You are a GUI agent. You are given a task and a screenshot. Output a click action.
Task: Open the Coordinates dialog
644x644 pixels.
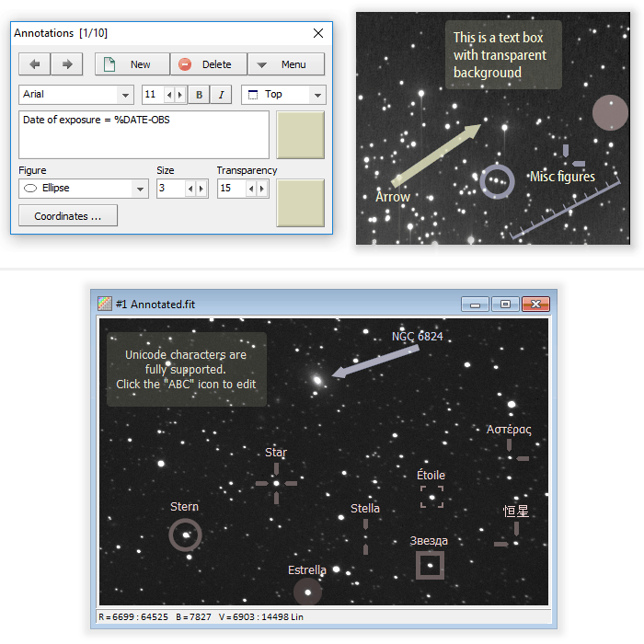tap(68, 216)
